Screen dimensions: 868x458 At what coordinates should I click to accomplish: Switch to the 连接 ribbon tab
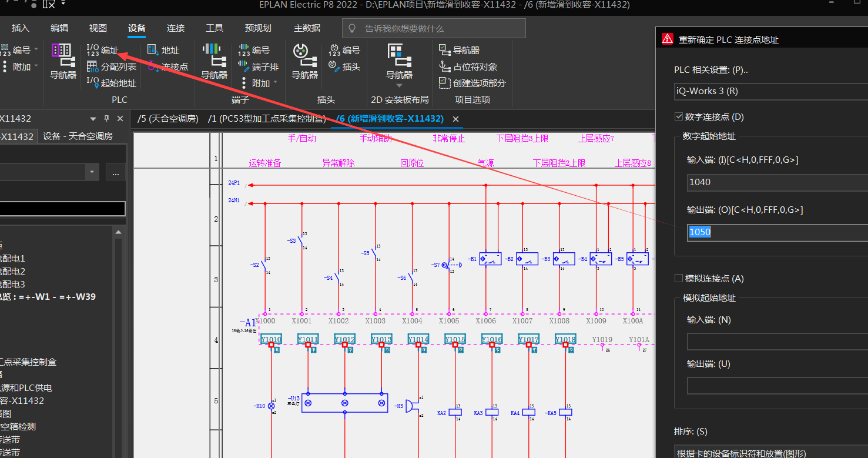175,28
